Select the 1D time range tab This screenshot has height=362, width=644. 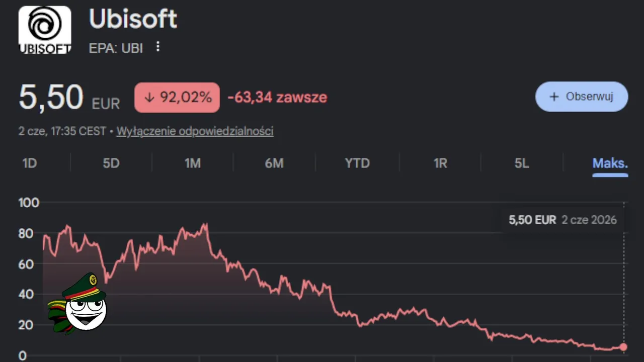(30, 163)
